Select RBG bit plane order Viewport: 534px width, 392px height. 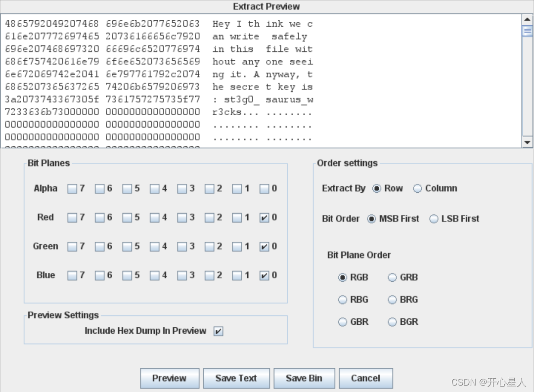click(343, 300)
